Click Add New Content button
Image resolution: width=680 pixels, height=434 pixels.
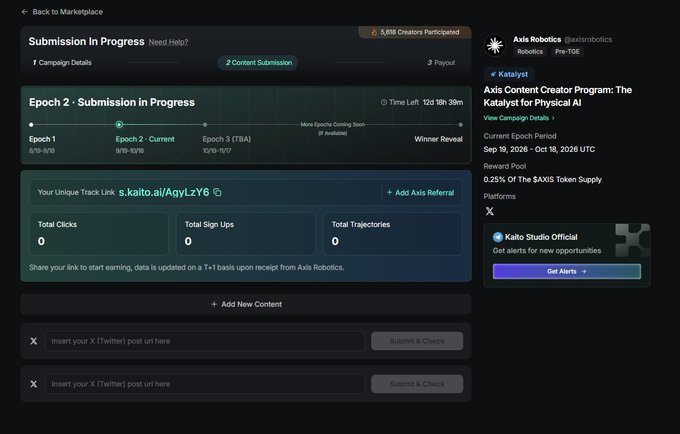click(246, 304)
